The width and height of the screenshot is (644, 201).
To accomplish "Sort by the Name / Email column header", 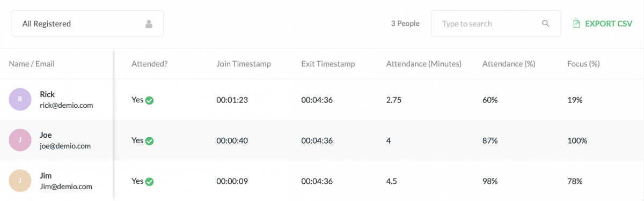I will tap(32, 64).
